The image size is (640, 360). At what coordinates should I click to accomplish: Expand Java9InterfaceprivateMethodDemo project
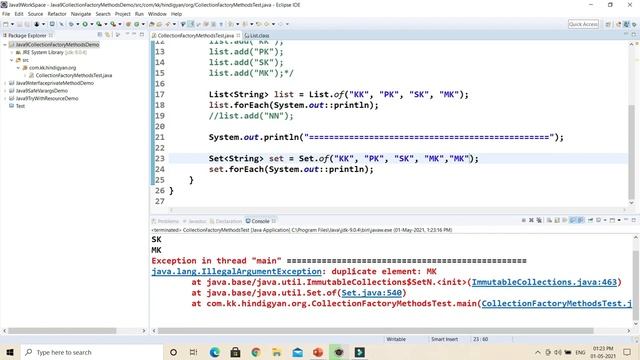click(x=5, y=83)
